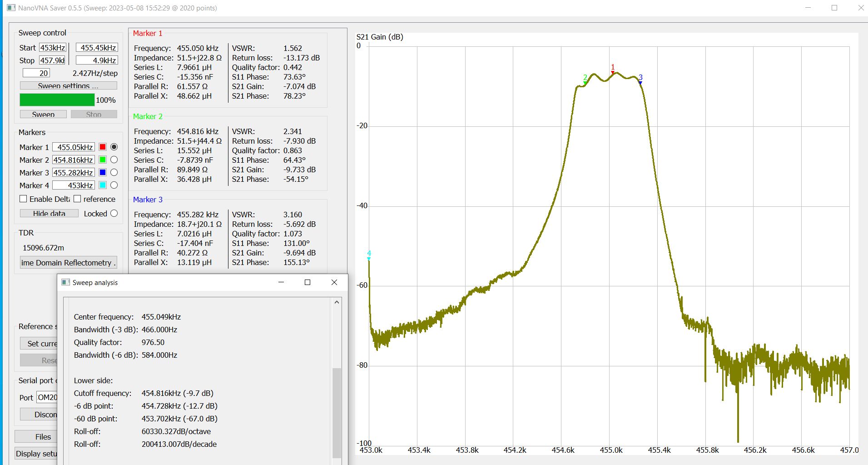Click Marker 4 cyan triangle on chart

[x=369, y=259]
